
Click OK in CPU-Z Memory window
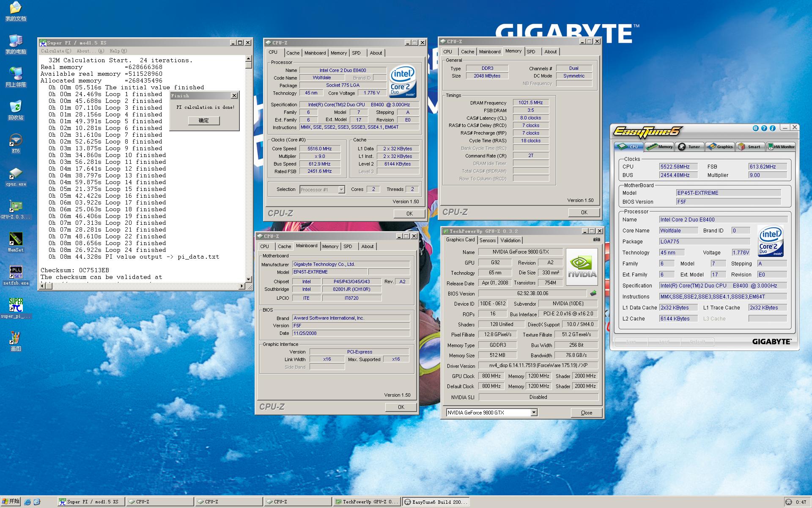click(x=584, y=212)
